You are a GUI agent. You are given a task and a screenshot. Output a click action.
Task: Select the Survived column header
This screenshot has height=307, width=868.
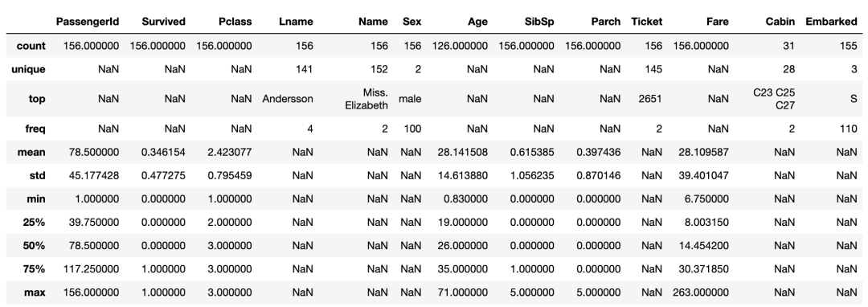pos(163,22)
